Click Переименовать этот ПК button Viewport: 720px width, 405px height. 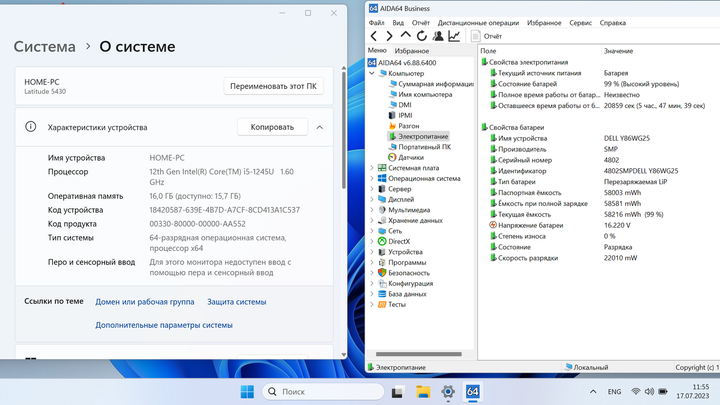tap(273, 86)
